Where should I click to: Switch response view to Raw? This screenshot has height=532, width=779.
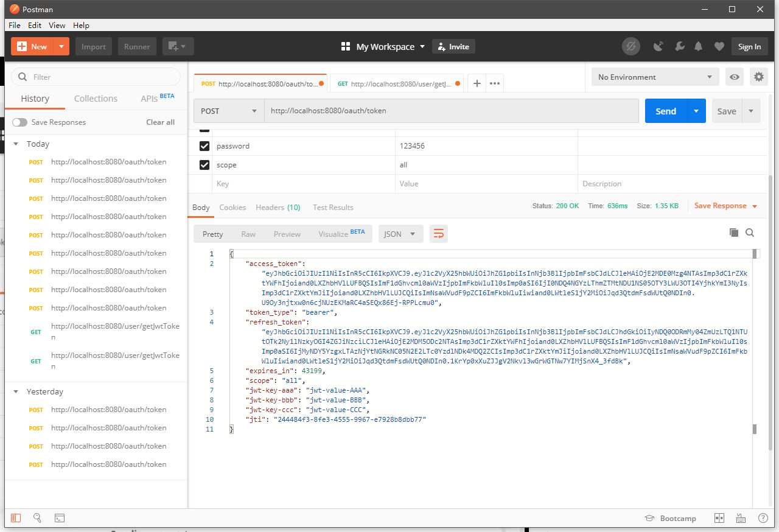pos(248,234)
